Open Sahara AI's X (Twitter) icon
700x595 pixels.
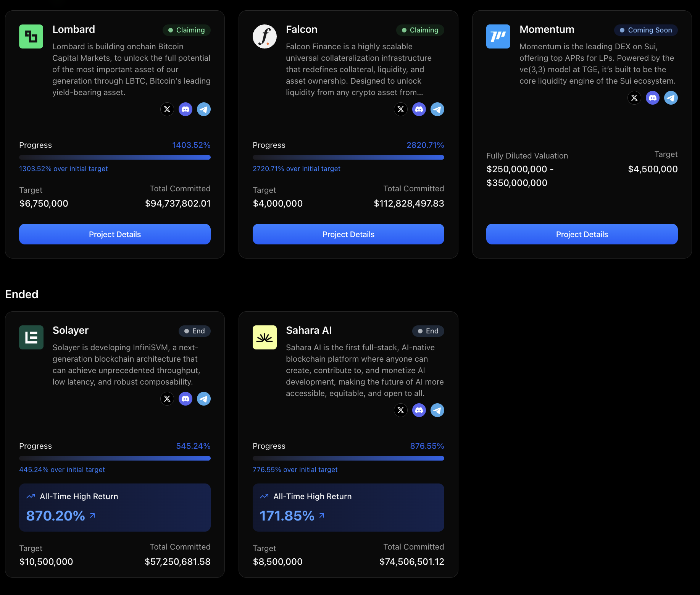point(401,410)
